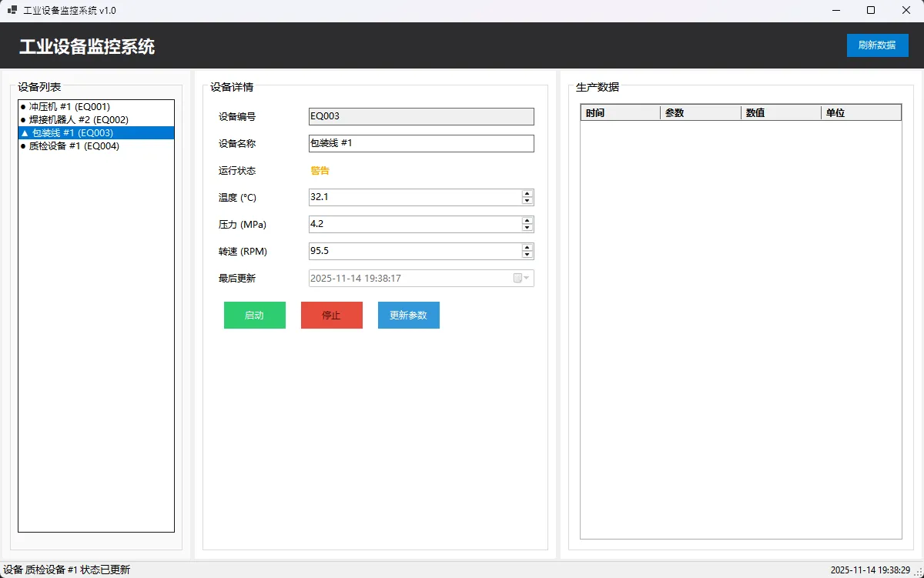
Task: Click the app icon in title bar
Action: click(x=12, y=11)
